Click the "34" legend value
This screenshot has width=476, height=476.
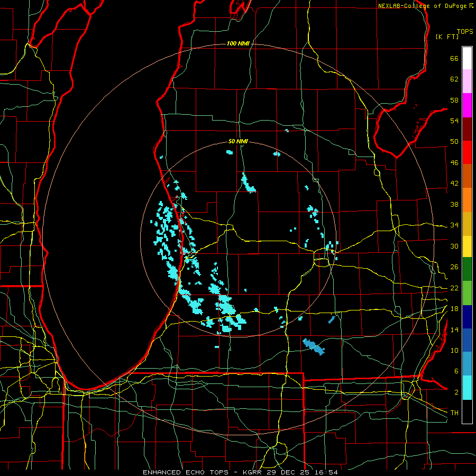point(454,225)
